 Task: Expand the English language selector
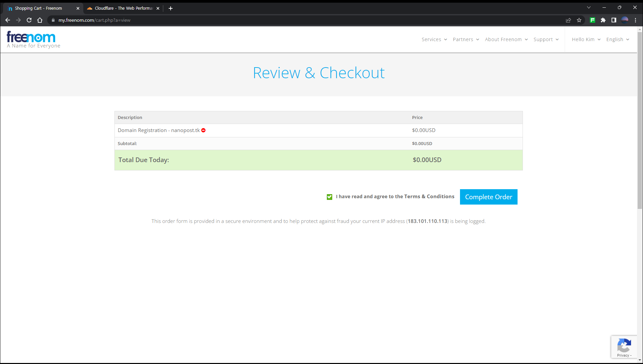point(618,39)
